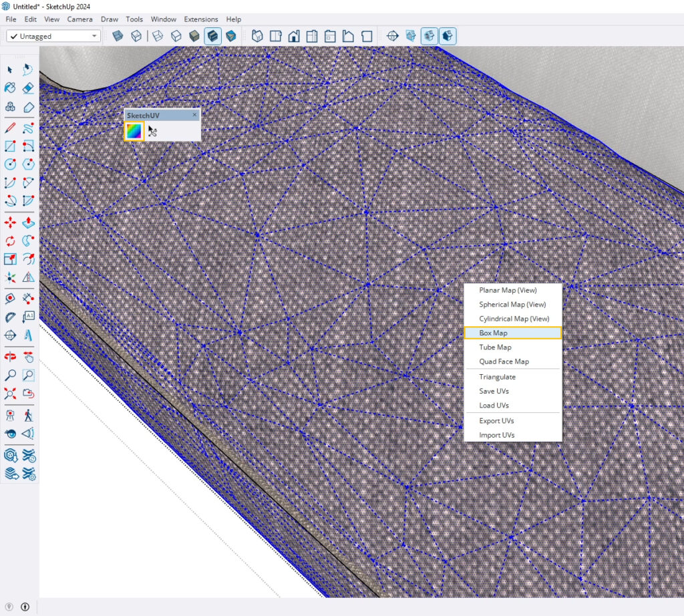Viewport: 684px width, 616px height.
Task: Expand the Camera menu
Action: coord(79,19)
